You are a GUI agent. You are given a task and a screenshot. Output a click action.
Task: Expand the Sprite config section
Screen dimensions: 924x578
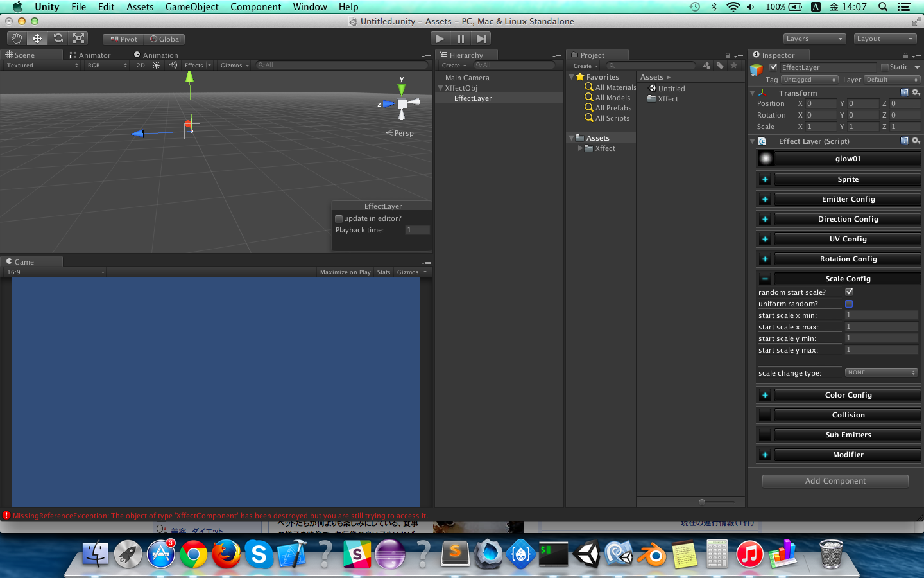click(765, 179)
